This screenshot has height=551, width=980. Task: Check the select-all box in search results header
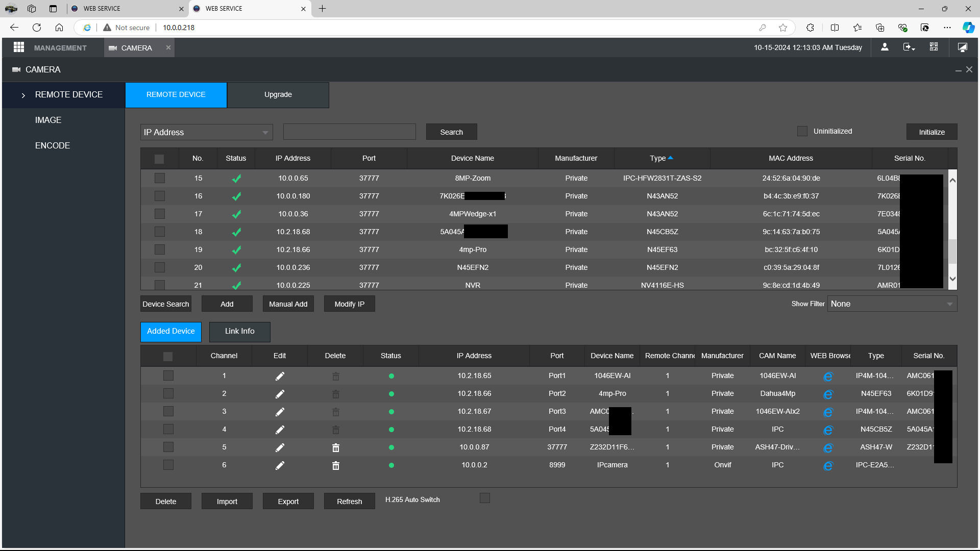(159, 159)
